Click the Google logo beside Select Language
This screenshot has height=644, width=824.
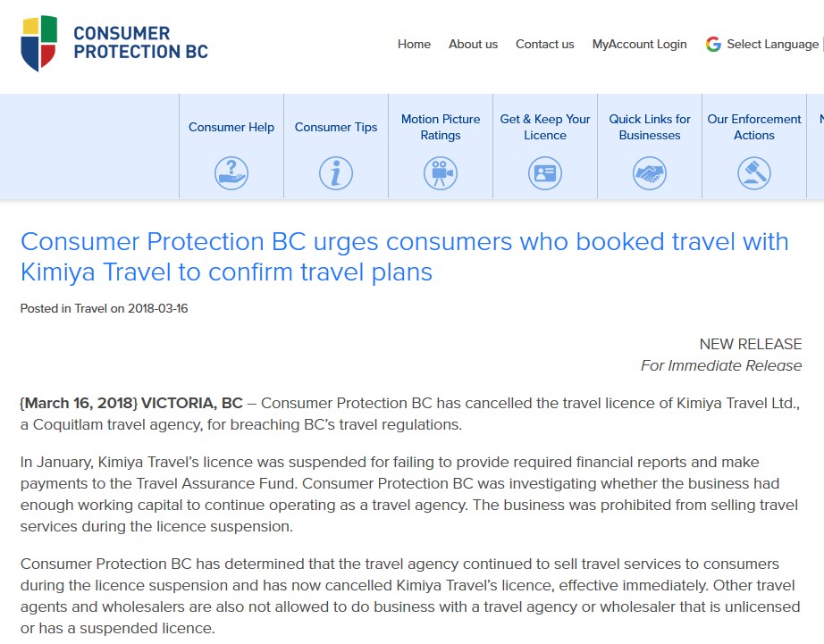(x=713, y=44)
